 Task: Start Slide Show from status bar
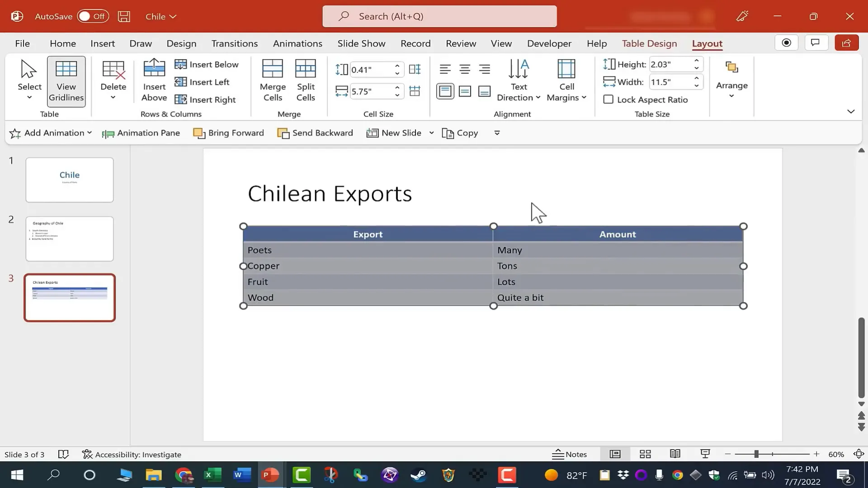[x=705, y=454]
